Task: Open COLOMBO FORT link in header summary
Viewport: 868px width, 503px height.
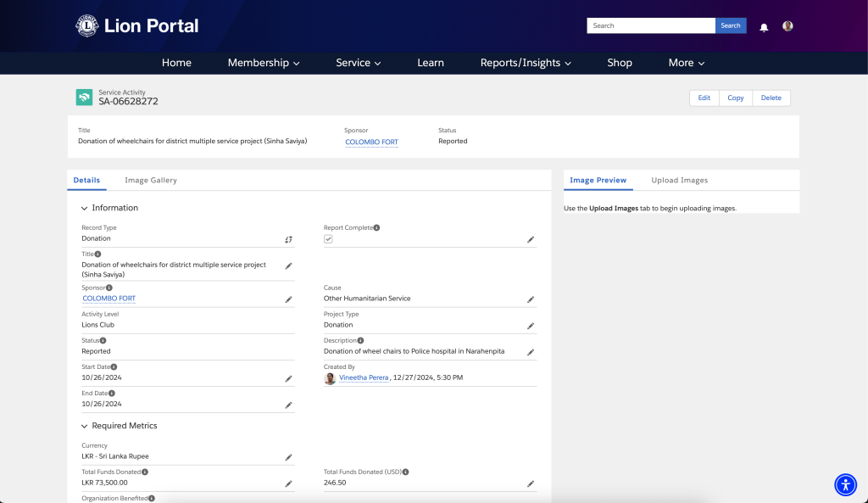Action: point(371,142)
